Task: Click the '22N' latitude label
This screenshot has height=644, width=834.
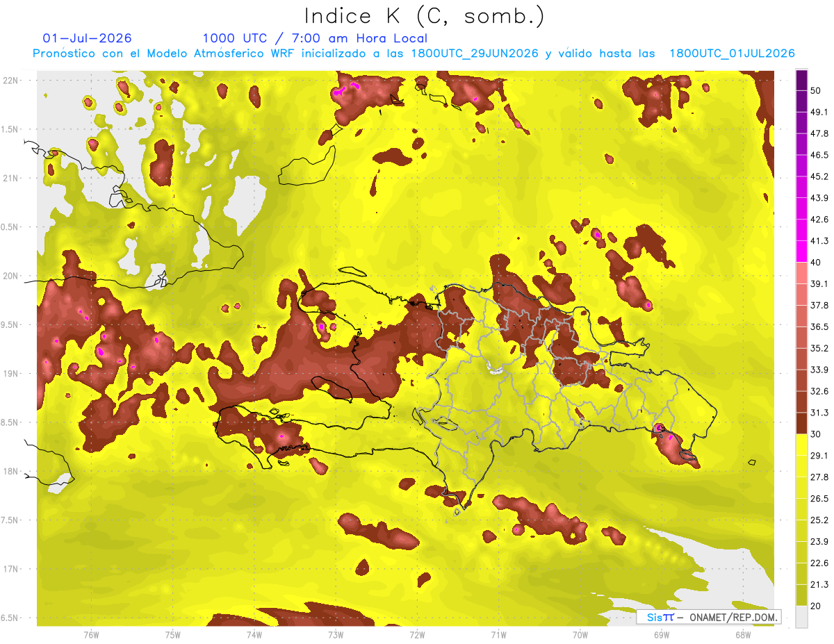Action: coord(10,80)
